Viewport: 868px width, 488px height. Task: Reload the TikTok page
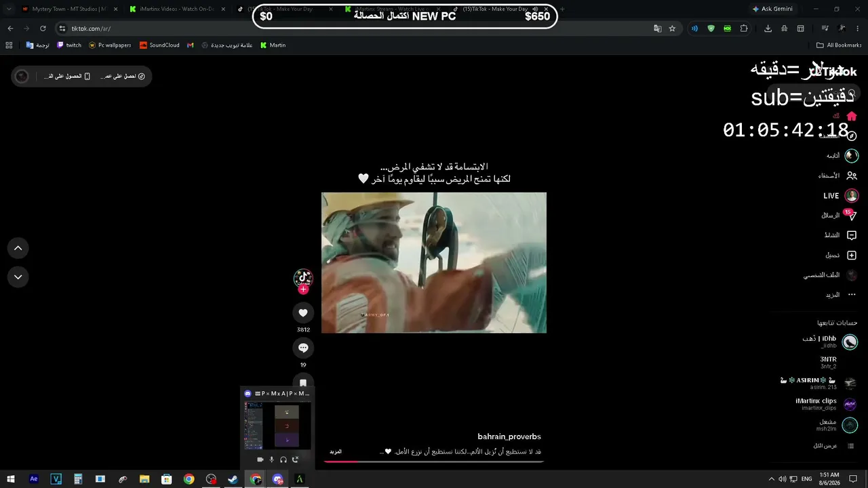[x=43, y=28]
